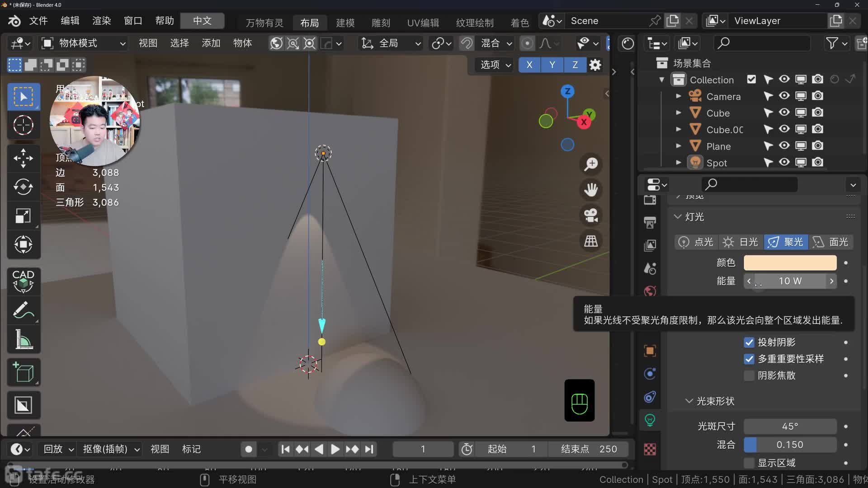The width and height of the screenshot is (868, 488).
Task: Select the 日光 light type
Action: pos(741,242)
